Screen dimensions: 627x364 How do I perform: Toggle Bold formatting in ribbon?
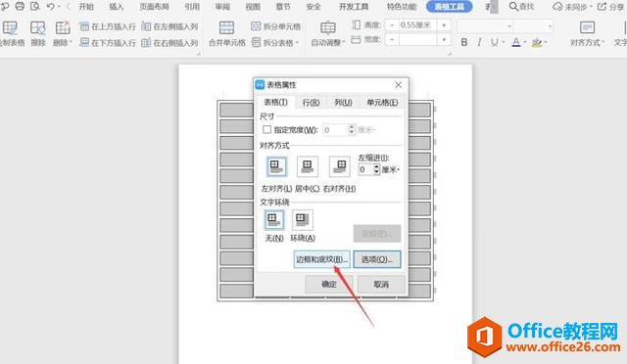464,42
